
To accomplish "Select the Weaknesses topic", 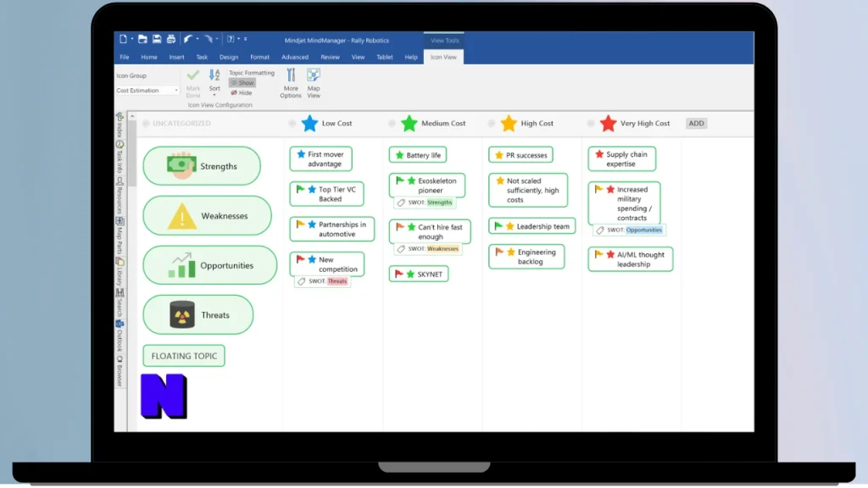I will coord(207,216).
